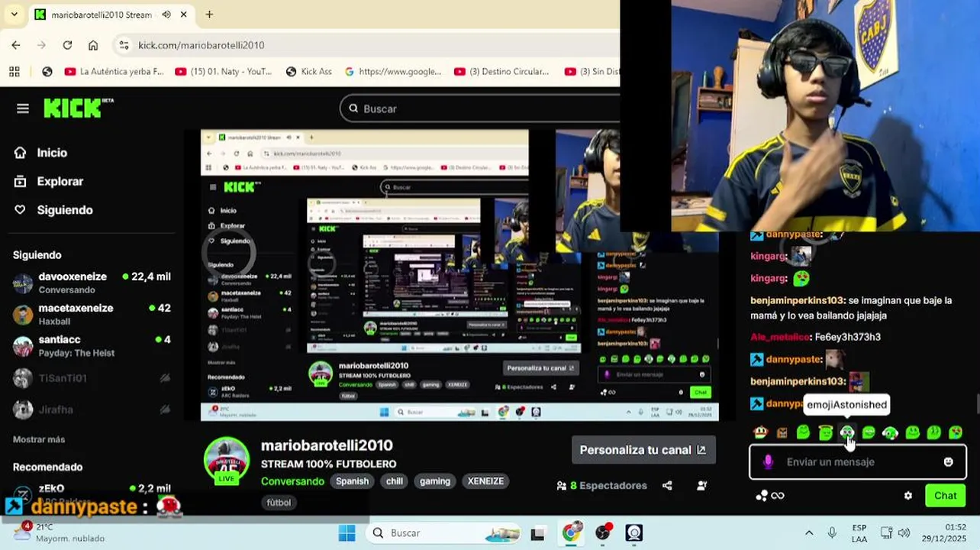980x550 pixels.
Task: Click the kick.com address bar URL
Action: 201,45
